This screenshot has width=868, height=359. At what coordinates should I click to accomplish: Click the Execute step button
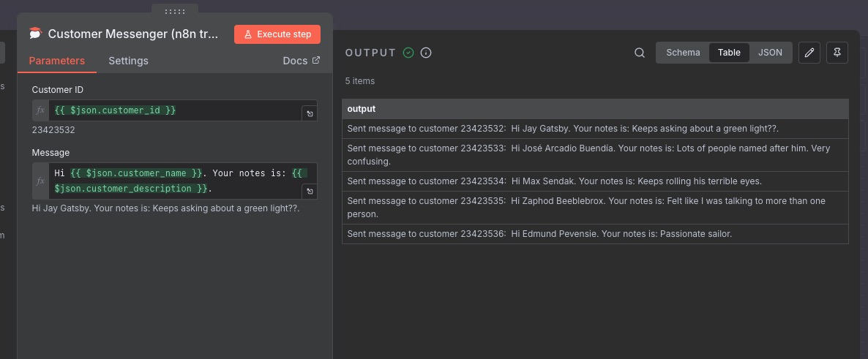(x=277, y=34)
